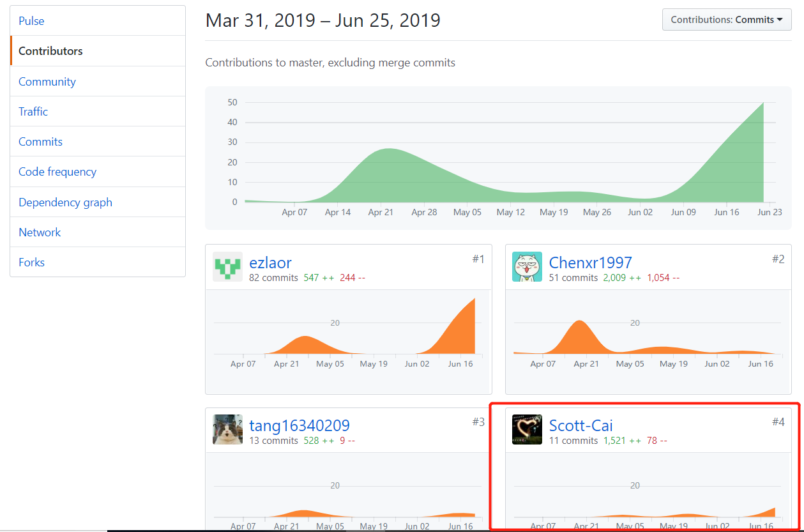Open Commits in the insights sidebar

tap(40, 142)
